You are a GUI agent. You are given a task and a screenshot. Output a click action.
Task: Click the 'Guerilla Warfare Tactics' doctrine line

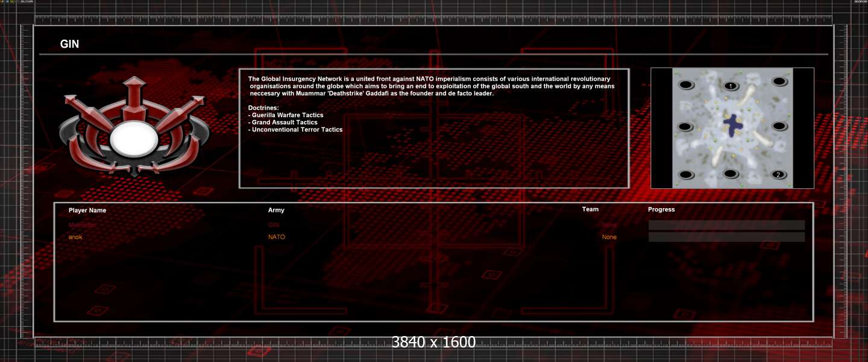pyautogui.click(x=286, y=115)
